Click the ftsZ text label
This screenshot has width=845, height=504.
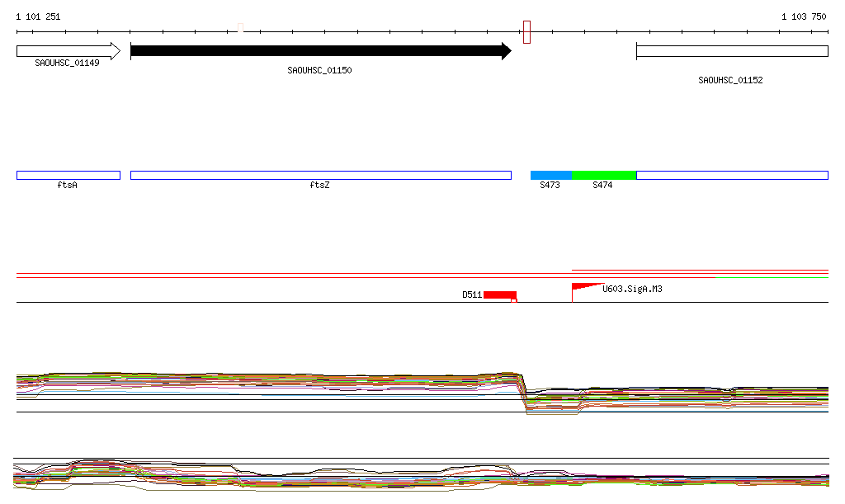[x=319, y=186]
